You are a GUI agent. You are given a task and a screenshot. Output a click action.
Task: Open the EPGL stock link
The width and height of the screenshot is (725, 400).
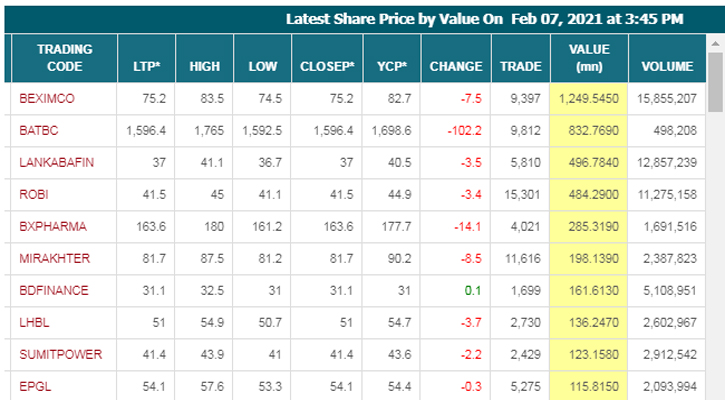[35, 387]
